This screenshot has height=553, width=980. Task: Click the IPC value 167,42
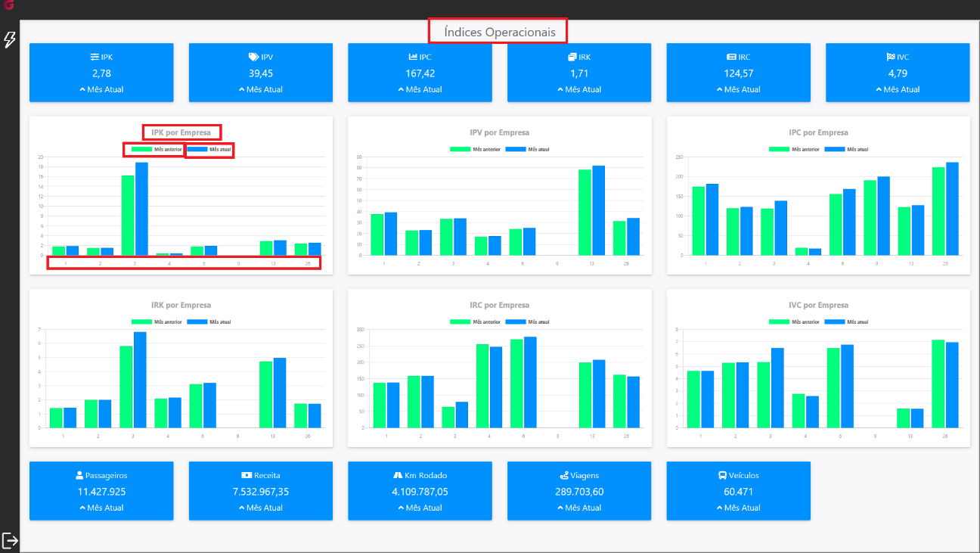point(420,73)
